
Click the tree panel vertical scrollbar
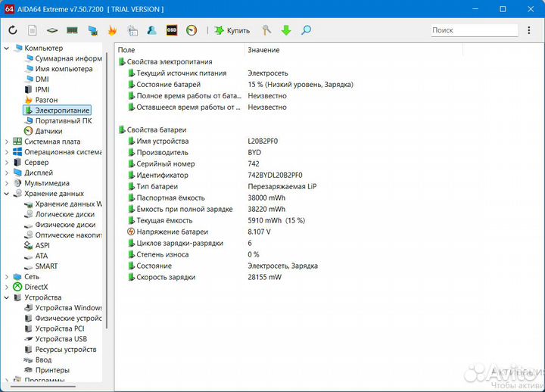tap(107, 190)
